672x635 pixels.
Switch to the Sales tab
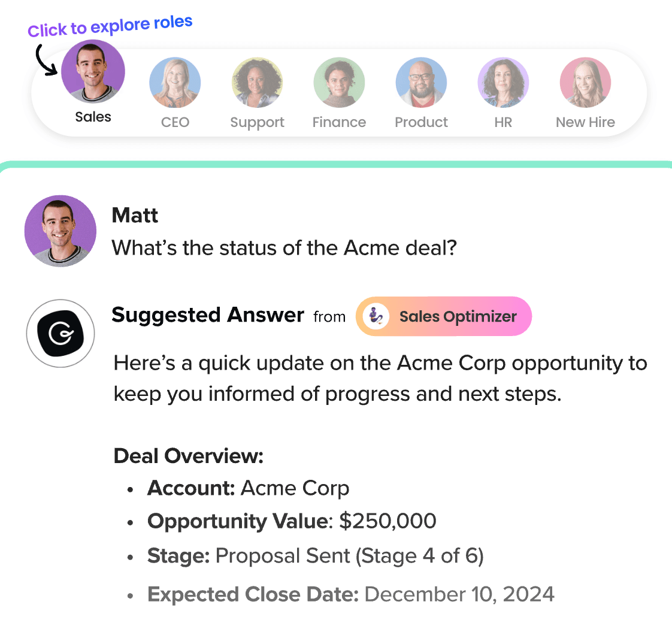pos(93,117)
